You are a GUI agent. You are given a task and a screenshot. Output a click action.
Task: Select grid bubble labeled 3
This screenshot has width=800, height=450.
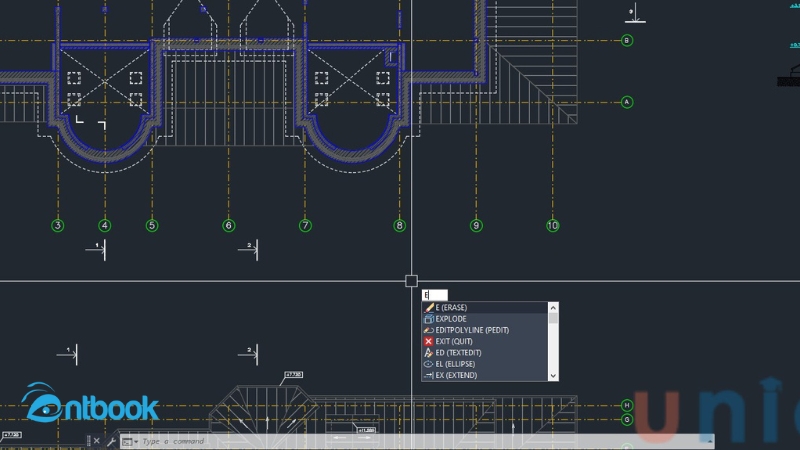tap(58, 226)
